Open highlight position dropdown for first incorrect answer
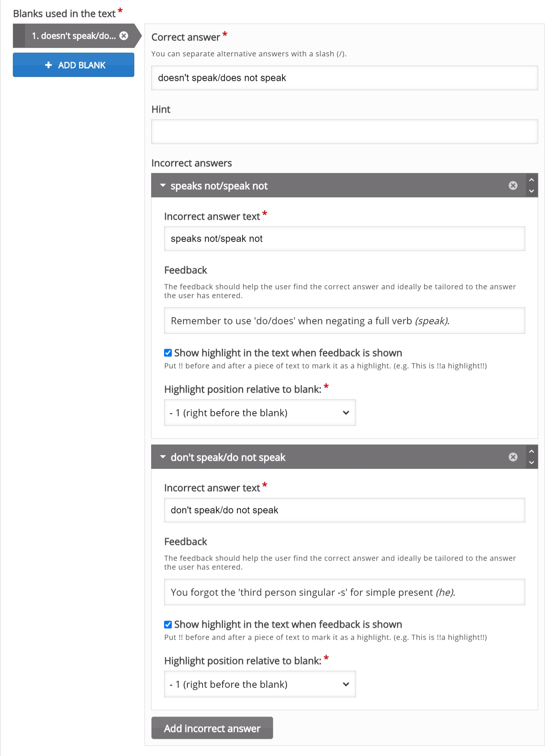 pos(260,413)
